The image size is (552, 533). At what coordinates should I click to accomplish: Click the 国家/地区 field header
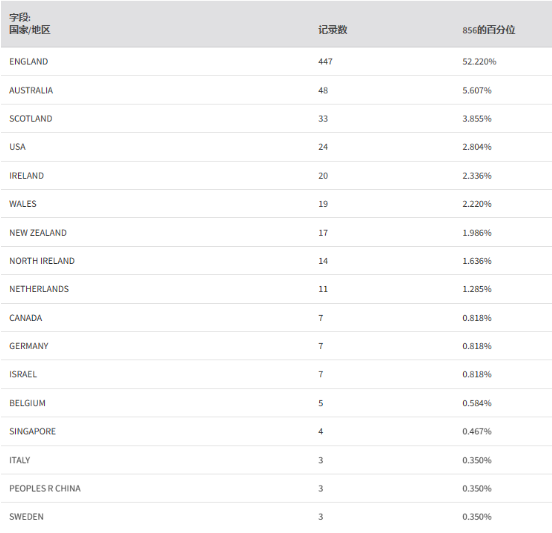(x=30, y=30)
